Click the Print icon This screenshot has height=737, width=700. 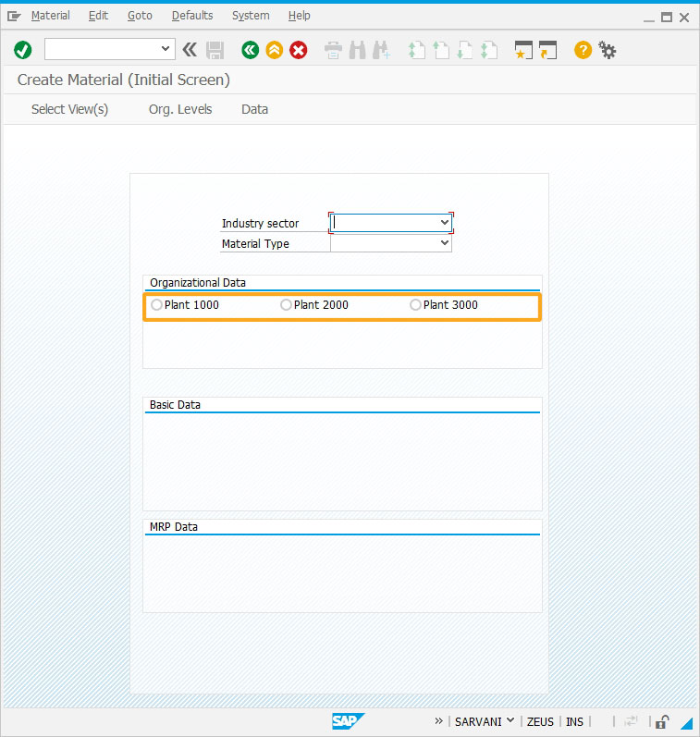pyautogui.click(x=333, y=50)
